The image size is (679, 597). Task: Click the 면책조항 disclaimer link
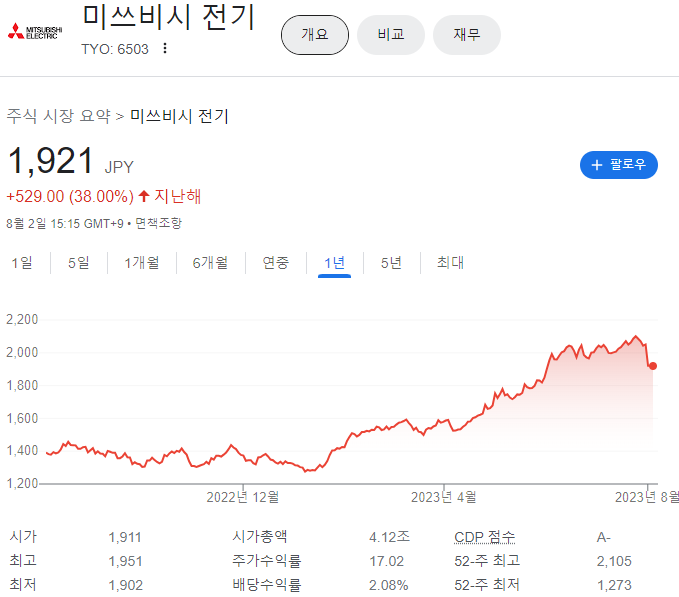click(x=158, y=223)
